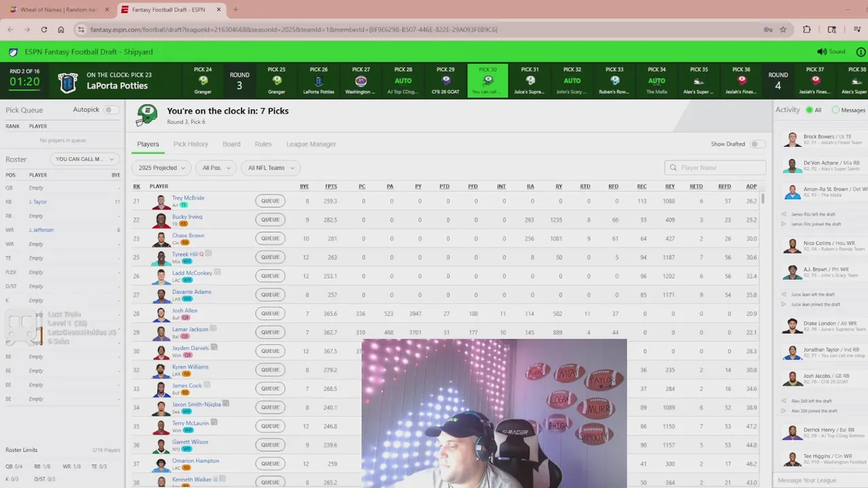
Task: Open news note icon beside Tyreek Hill
Action: pyautogui.click(x=209, y=253)
